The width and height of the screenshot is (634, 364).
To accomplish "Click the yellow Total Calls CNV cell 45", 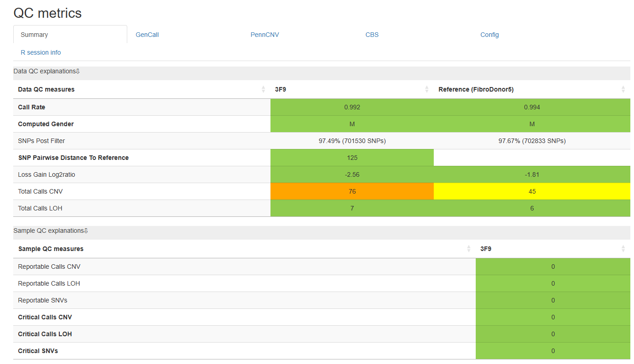I will point(532,191).
